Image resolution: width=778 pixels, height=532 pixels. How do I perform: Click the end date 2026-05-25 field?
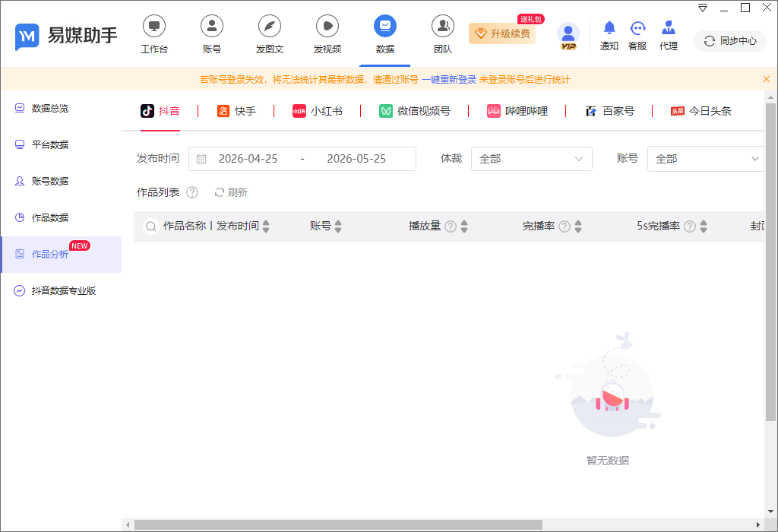pos(356,159)
